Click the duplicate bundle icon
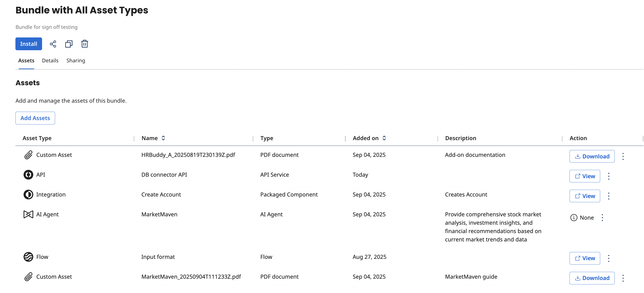The width and height of the screenshot is (644, 293). click(x=69, y=44)
